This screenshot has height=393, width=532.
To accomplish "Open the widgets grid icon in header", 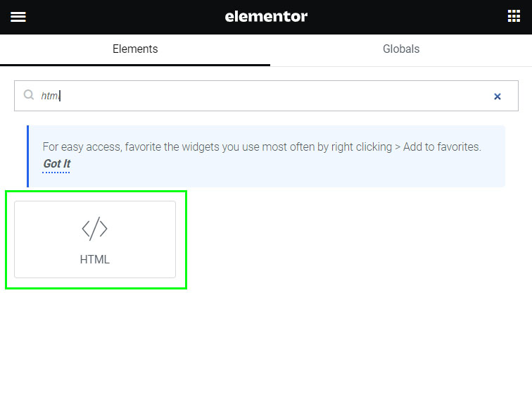I will pos(514,17).
